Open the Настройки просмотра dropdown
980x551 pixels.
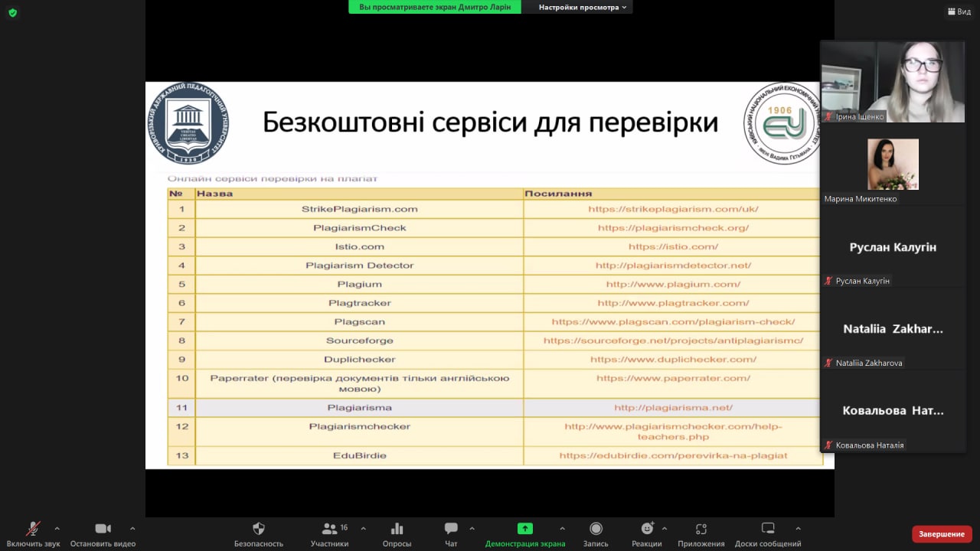point(583,7)
